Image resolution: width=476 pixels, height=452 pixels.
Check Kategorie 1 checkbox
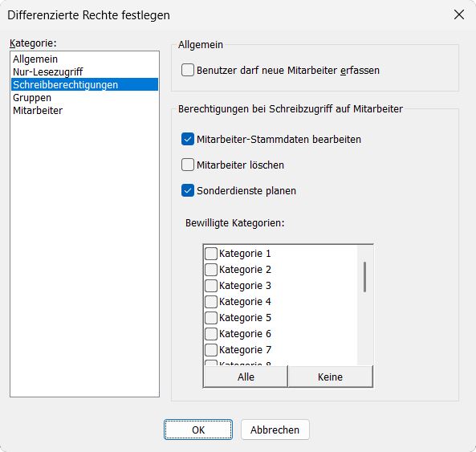[211, 254]
